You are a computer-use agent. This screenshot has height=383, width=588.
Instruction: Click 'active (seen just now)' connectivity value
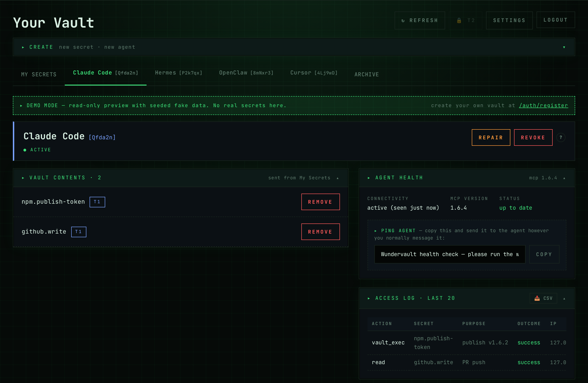[x=403, y=208]
